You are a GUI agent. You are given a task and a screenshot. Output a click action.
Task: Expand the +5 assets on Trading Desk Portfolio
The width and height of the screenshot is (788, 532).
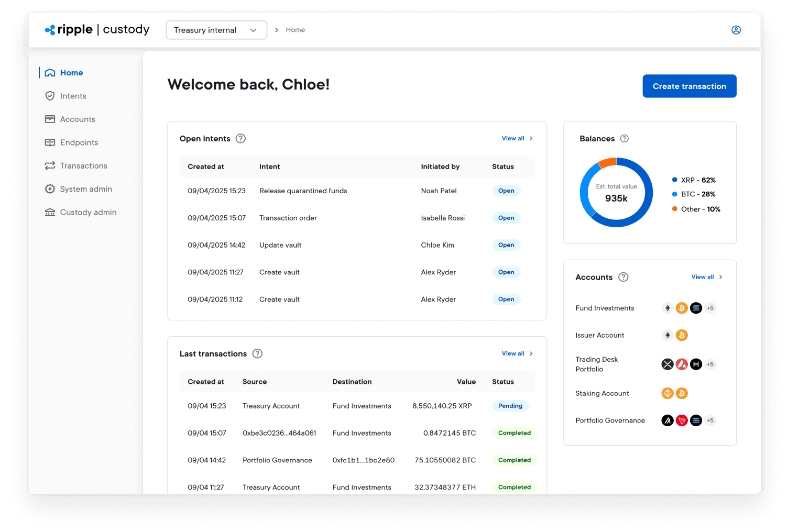point(710,364)
